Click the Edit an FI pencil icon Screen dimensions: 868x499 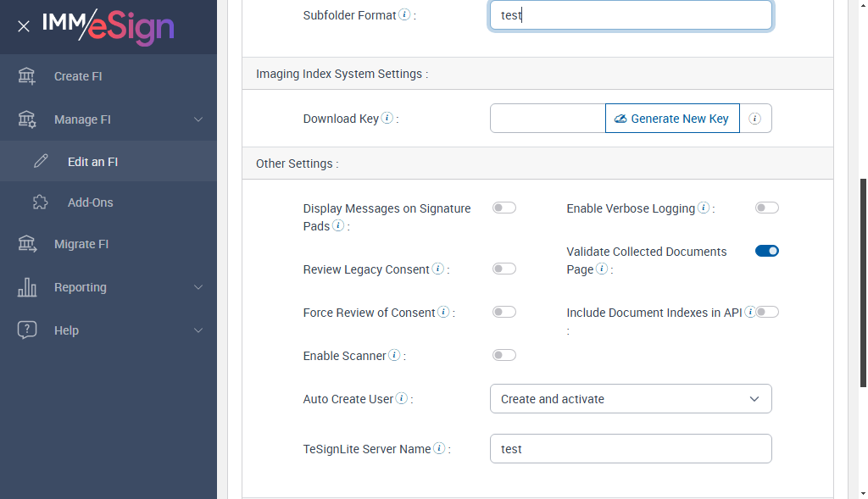[x=41, y=162]
